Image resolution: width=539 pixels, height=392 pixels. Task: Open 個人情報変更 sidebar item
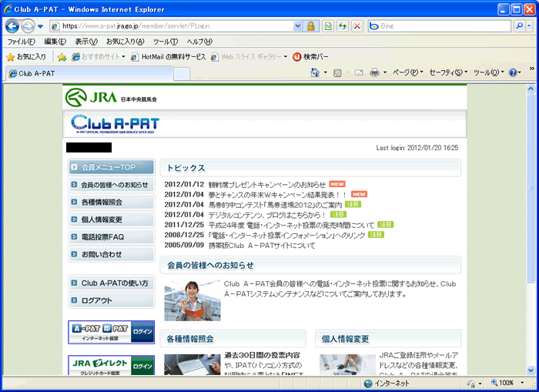(x=112, y=219)
